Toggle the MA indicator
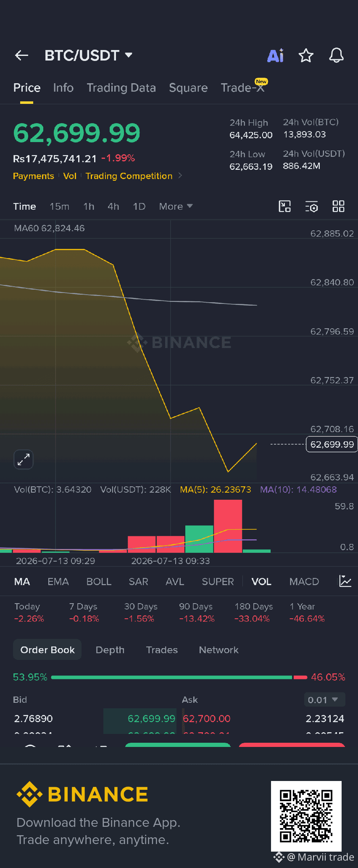 22,582
